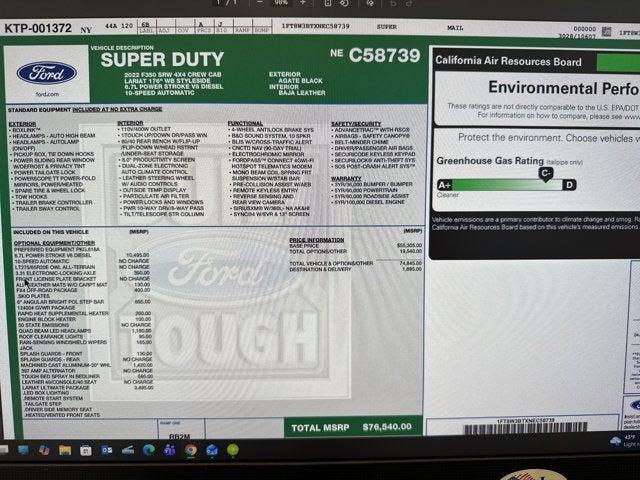This screenshot has width=640, height=480.
Task: Open File Explorer from the taskbar
Action: [65, 450]
